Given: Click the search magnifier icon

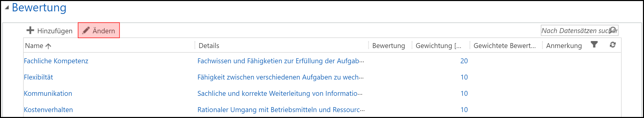Looking at the screenshot, I should [x=613, y=30].
